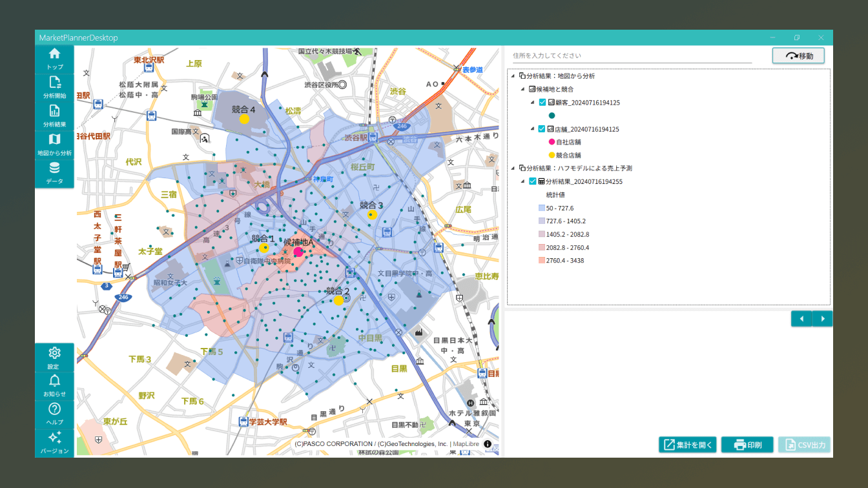868x488 pixels.
Task: Click the CSV出力 export button
Action: (x=804, y=445)
